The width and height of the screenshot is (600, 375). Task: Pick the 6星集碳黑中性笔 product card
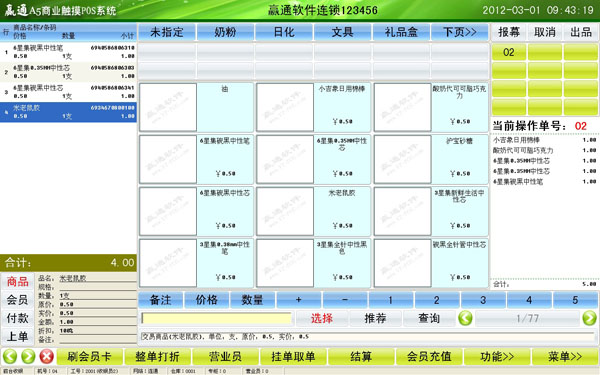tap(196, 159)
